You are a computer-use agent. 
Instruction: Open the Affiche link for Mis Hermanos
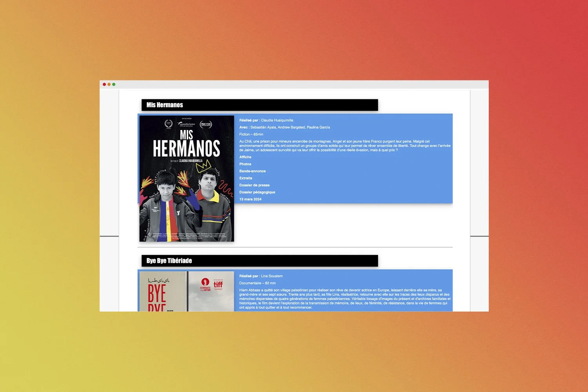245,157
